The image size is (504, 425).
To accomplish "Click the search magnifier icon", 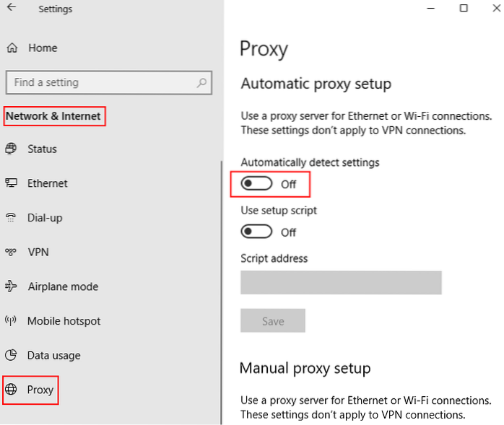I will pyautogui.click(x=201, y=83).
